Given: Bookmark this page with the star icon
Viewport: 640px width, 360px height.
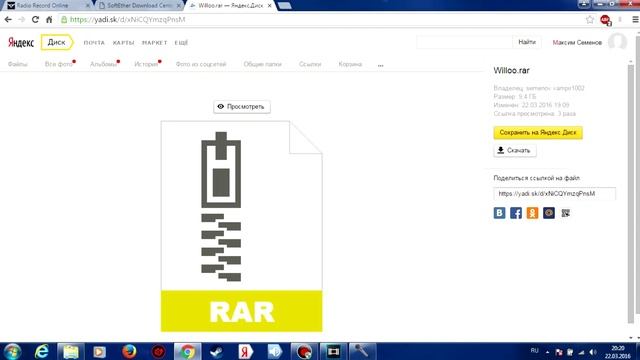Looking at the screenshot, I should coord(590,20).
